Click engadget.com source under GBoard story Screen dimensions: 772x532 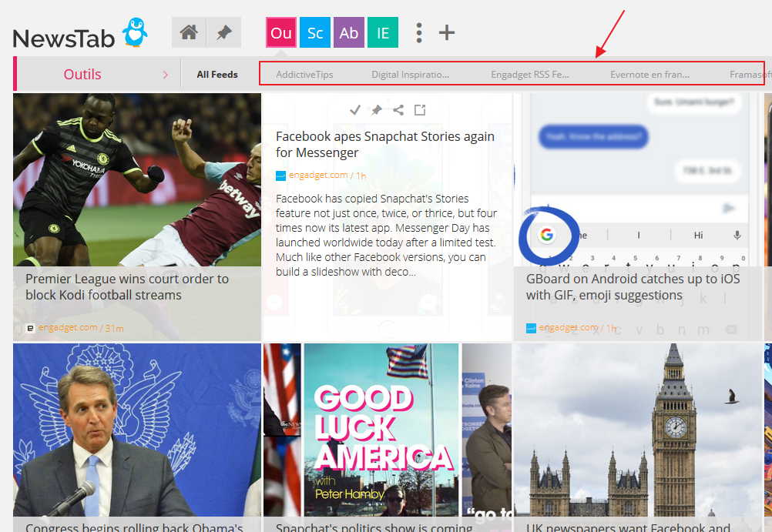[568, 328]
